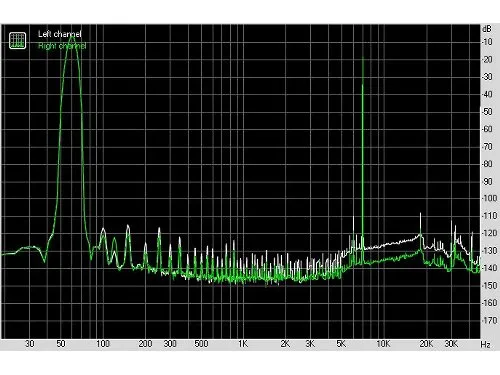Click the 'Hz' axis unit label
Image resolution: width=500 pixels, height=375 pixels.
click(485, 344)
